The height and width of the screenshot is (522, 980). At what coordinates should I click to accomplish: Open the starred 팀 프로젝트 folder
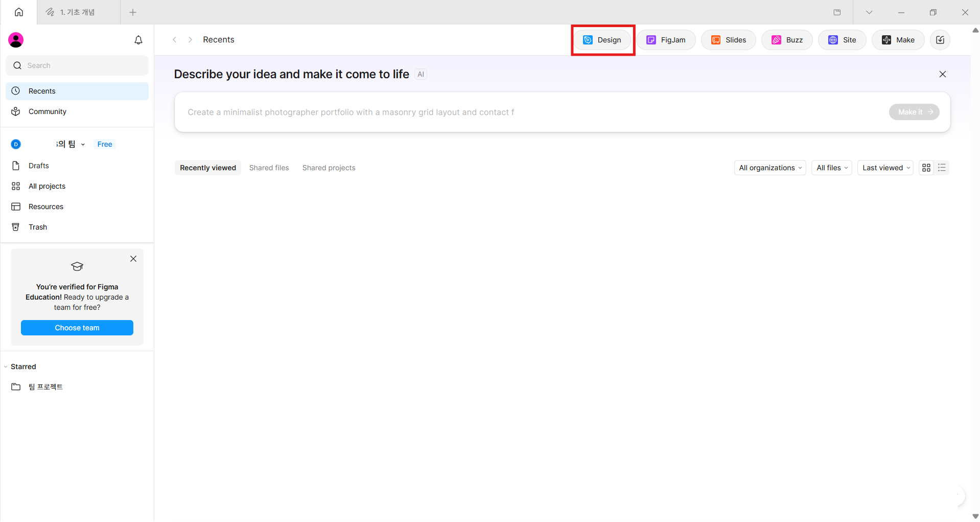point(77,387)
